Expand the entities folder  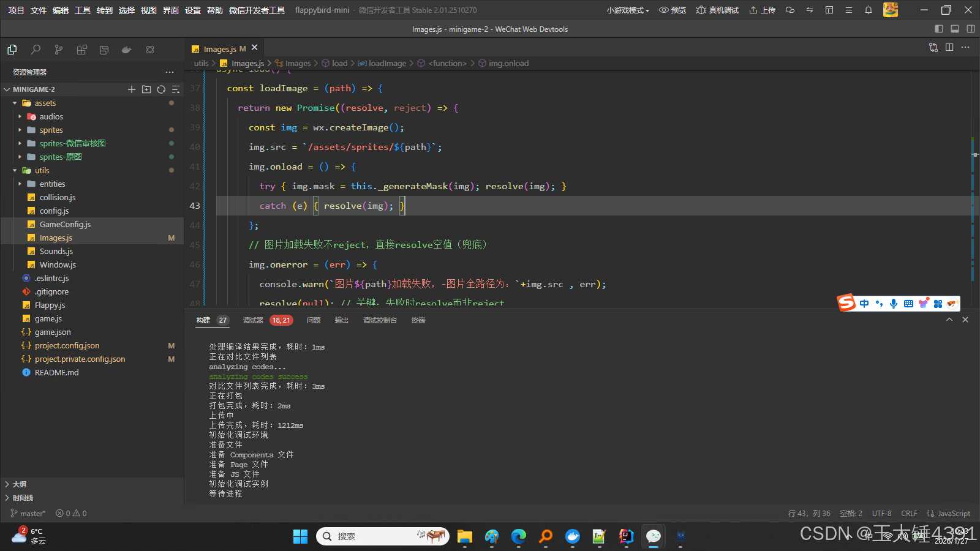click(x=20, y=184)
